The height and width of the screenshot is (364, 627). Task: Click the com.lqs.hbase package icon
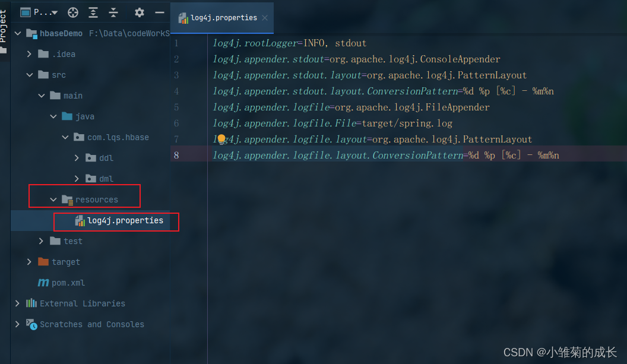tap(79, 137)
